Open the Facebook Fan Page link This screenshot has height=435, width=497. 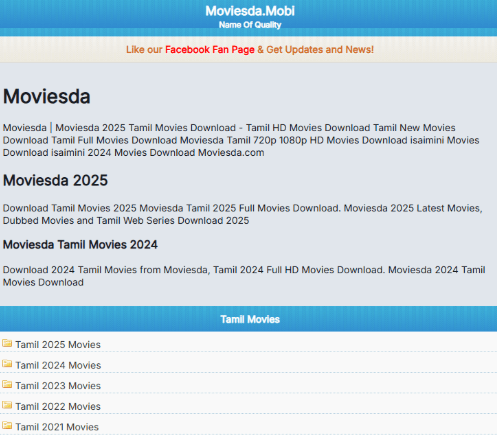click(210, 50)
